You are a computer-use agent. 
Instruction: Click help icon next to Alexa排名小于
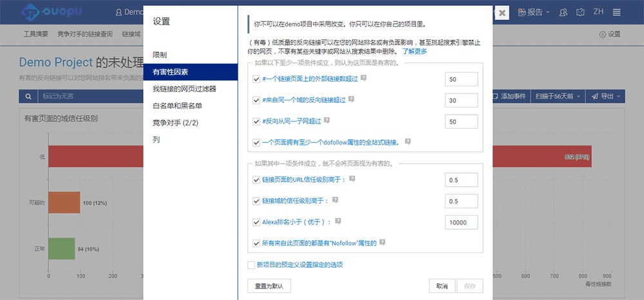(x=337, y=221)
